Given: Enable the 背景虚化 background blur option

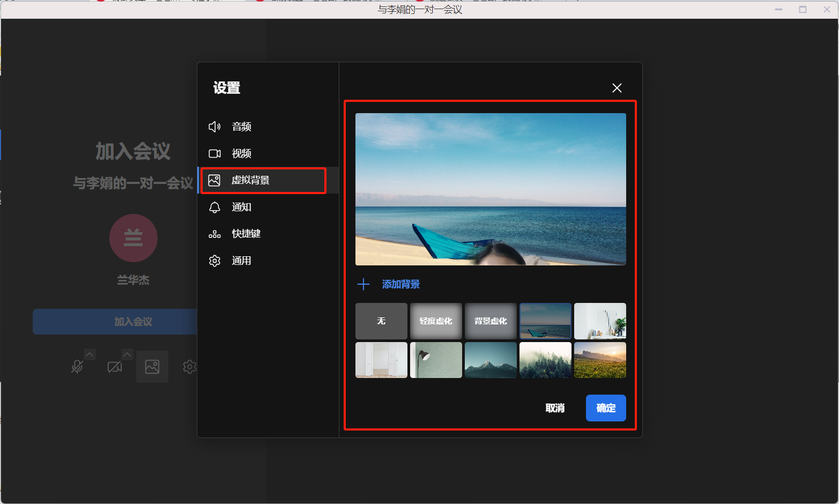Looking at the screenshot, I should (x=491, y=321).
